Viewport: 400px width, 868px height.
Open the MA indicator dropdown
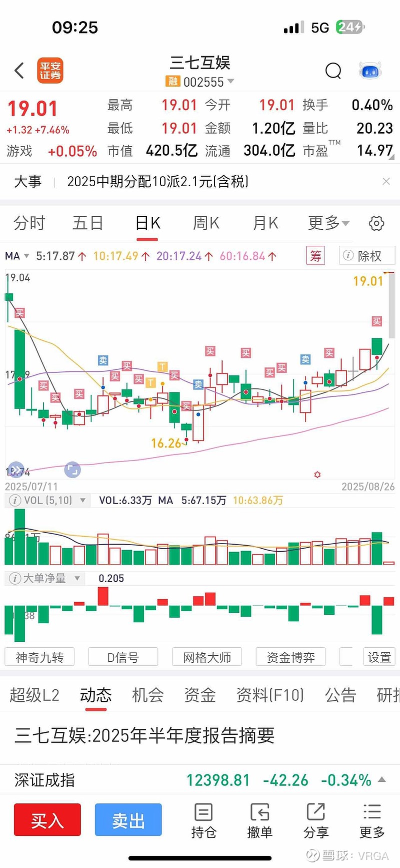pyautogui.click(x=17, y=256)
